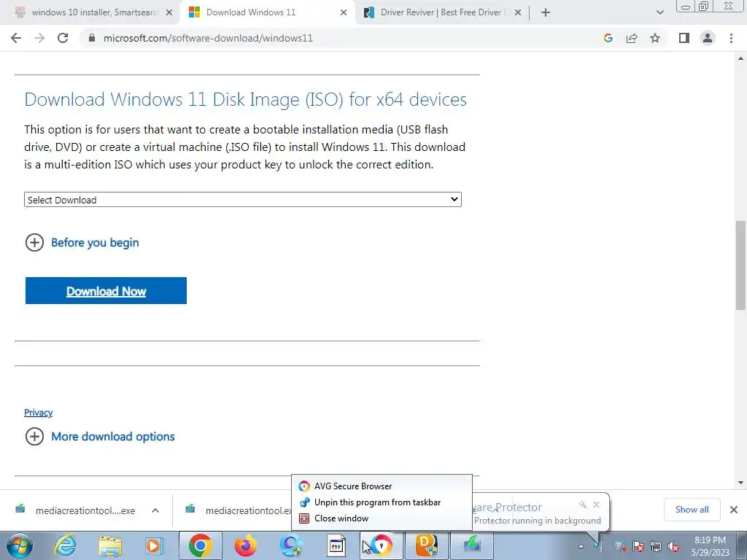This screenshot has height=560, width=747.
Task: Close the Driver Reviver tab
Action: pyautogui.click(x=518, y=12)
